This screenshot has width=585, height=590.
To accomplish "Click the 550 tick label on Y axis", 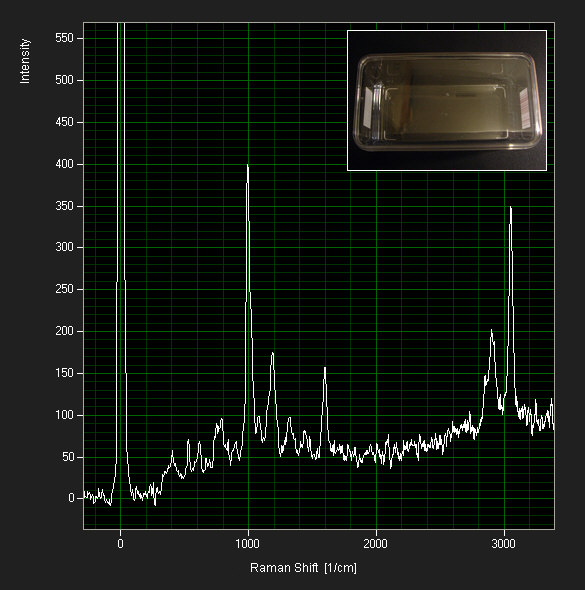I will [x=64, y=38].
